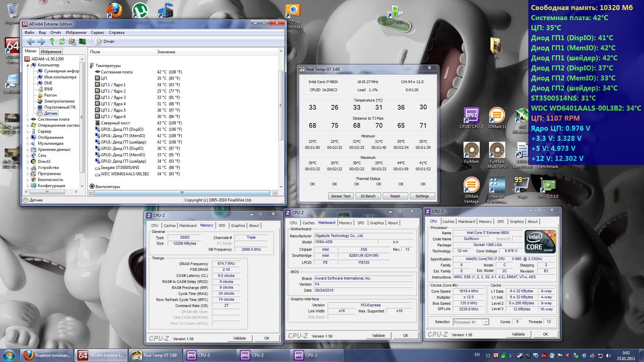Open the MSI Afterburner desktop shortcut
This screenshot has width=644, height=362.
pyautogui.click(x=522, y=121)
